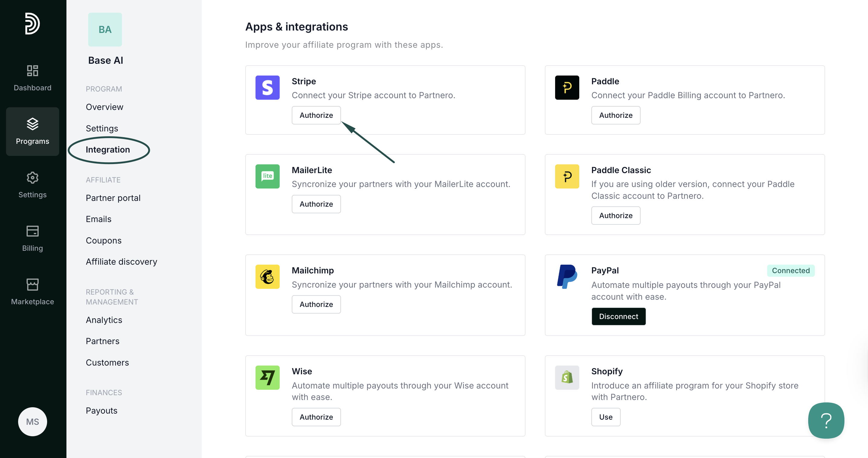
Task: Click the Paddle Classic card title
Action: (621, 170)
